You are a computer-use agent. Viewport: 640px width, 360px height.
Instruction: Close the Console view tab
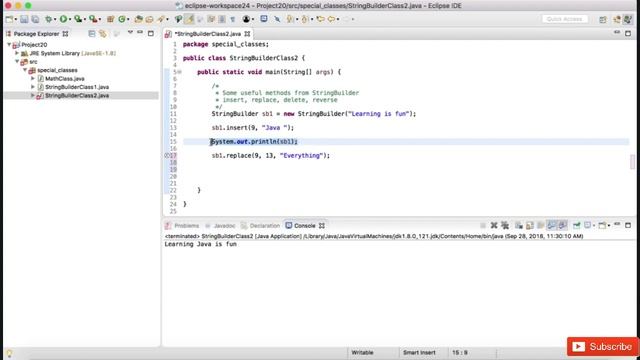[322, 226]
